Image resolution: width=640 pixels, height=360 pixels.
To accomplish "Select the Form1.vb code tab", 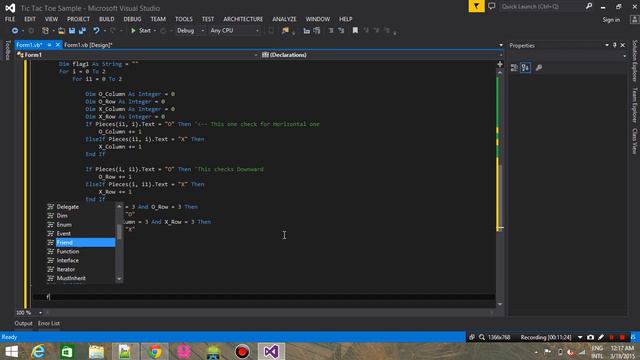I will pyautogui.click(x=29, y=45).
